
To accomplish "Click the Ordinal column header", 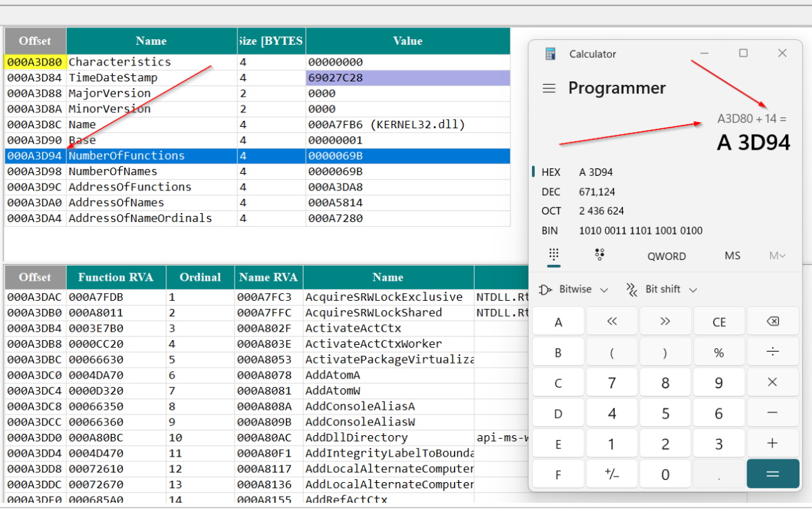I will coord(200,277).
